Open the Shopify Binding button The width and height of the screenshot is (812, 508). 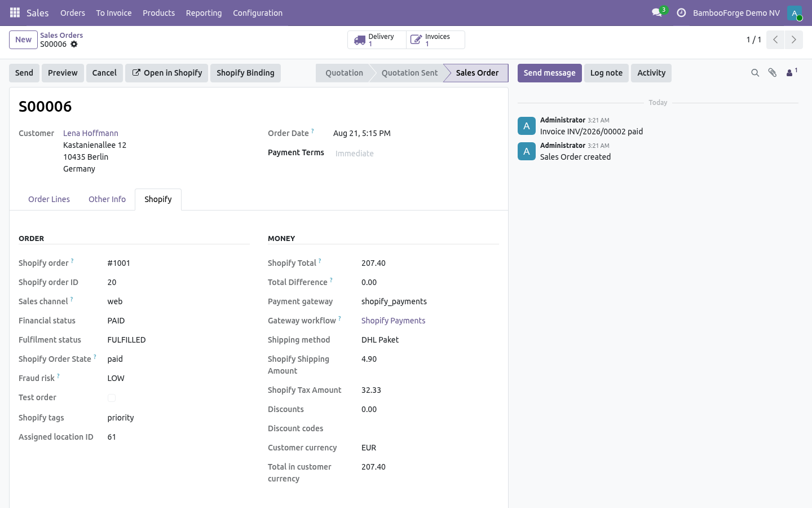coord(245,73)
